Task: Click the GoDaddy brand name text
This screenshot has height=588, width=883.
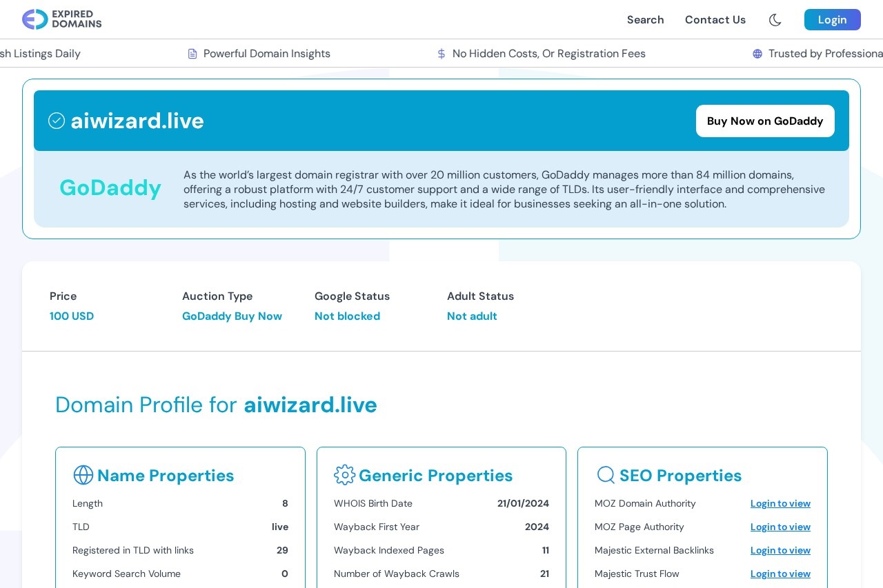Action: pyautogui.click(x=110, y=187)
